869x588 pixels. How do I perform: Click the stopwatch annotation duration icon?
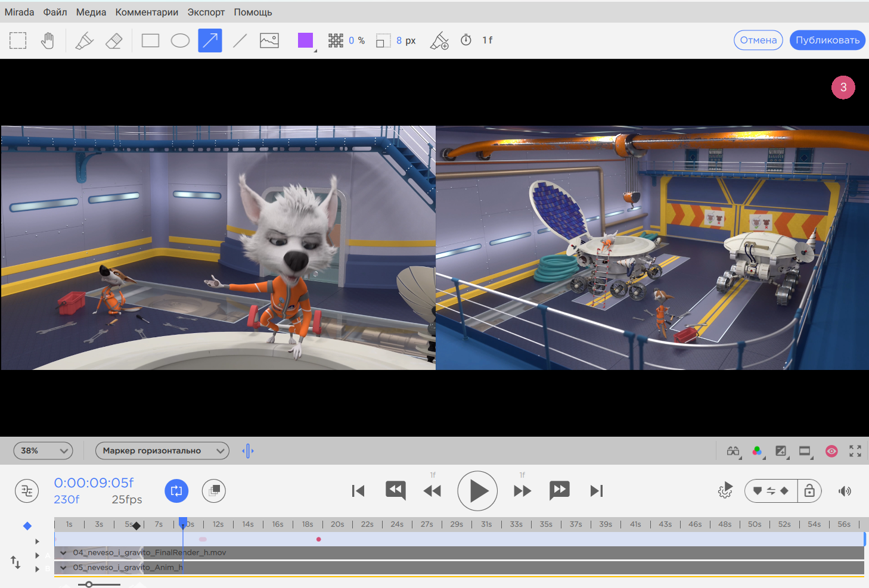click(466, 40)
